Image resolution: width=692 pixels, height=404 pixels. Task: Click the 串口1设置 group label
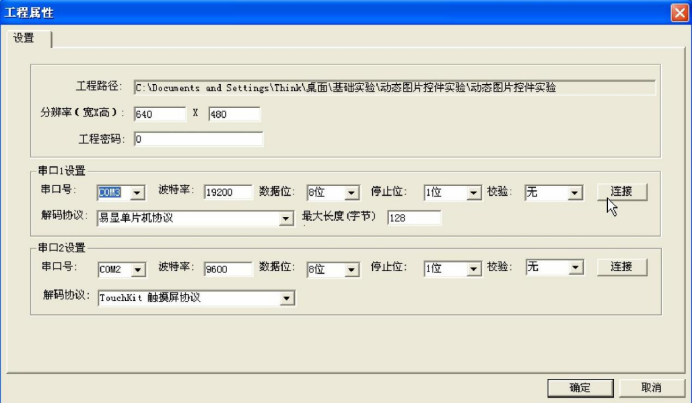coord(61,171)
